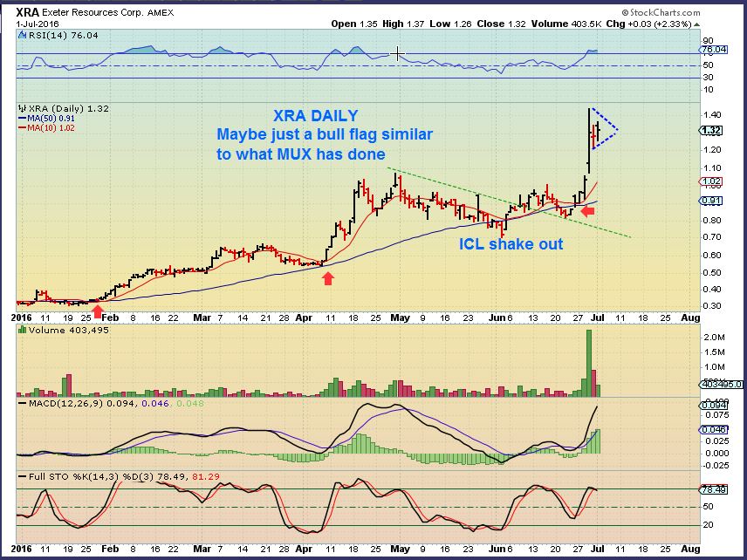Click the 0.094 MACD axis value tag

point(713,406)
